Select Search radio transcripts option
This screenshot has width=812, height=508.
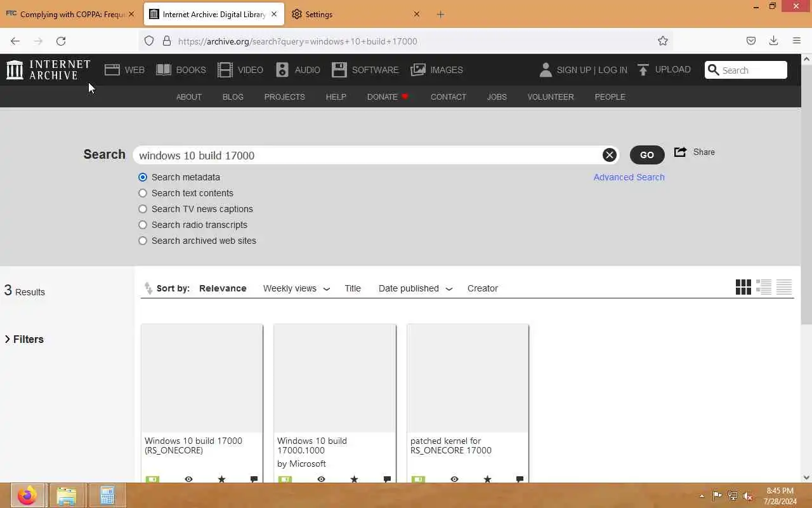143,225
